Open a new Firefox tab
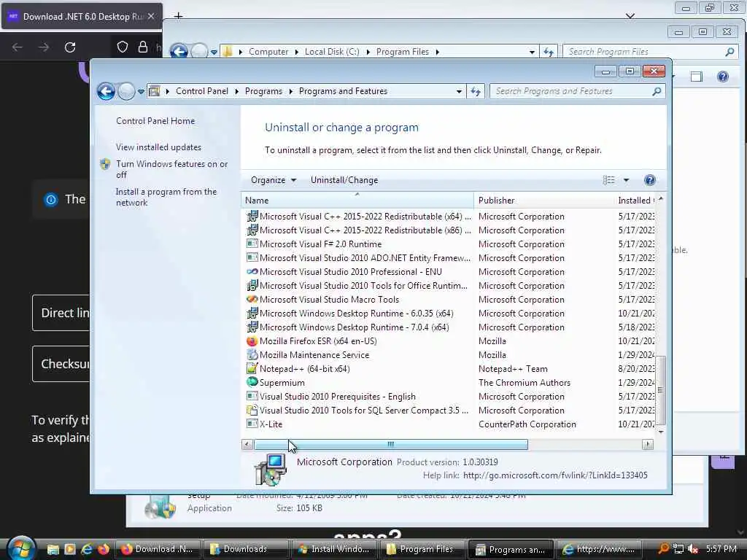Screen dimensions: 747x560 [178, 16]
